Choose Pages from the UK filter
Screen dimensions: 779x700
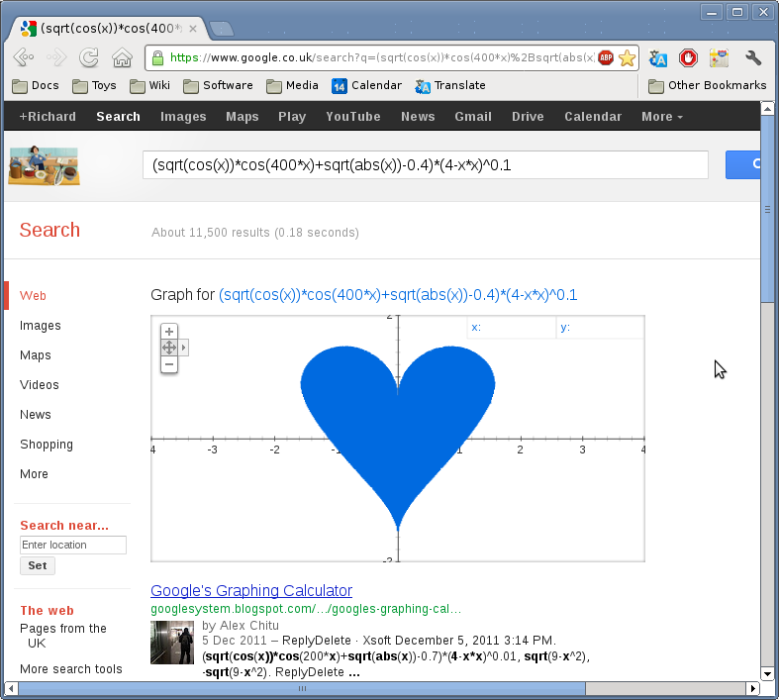tap(63, 636)
